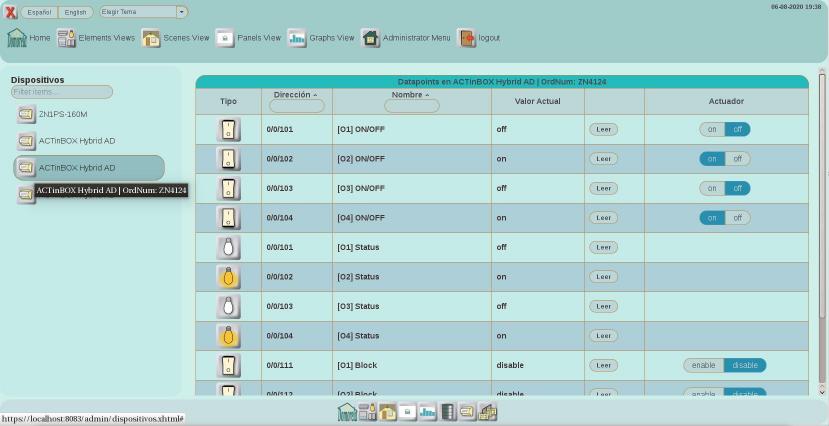
Task: Click Leer in the [O4] ON/OFF row
Action: point(604,218)
